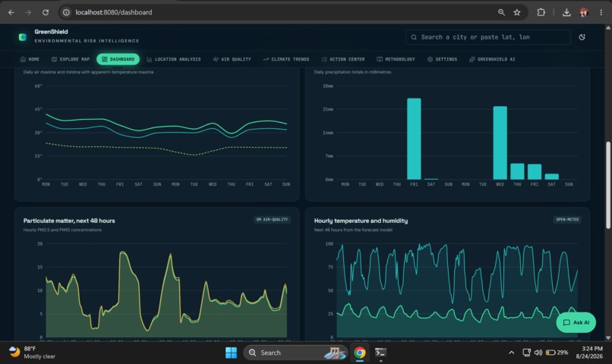Bookmark this page with the star icon
612x364 pixels.
517,12
